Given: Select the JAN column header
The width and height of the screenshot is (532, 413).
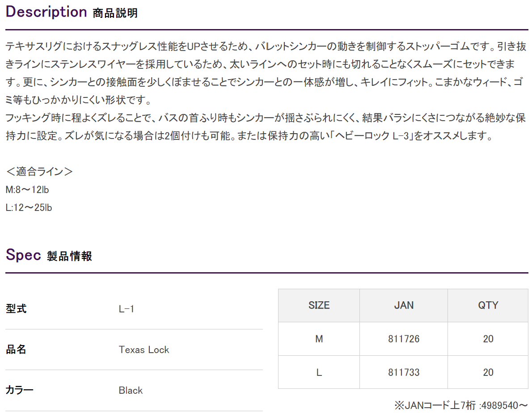Looking at the screenshot, I should coord(404,305).
